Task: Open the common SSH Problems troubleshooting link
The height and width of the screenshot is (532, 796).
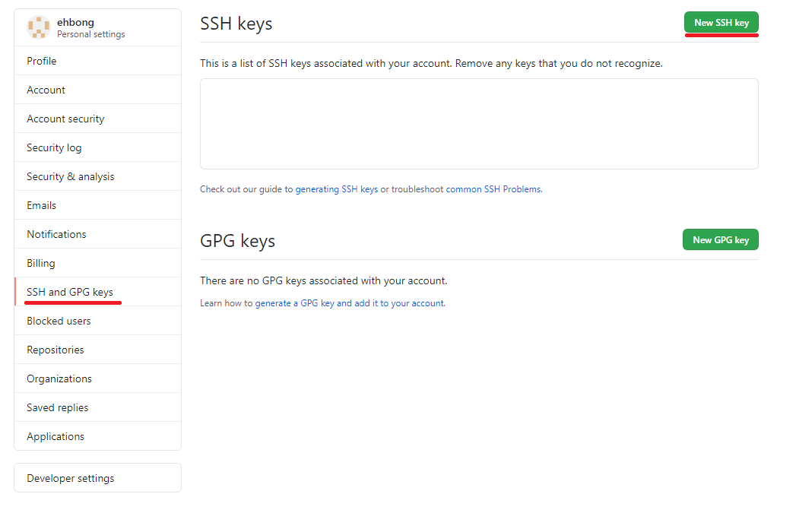Action: [493, 188]
